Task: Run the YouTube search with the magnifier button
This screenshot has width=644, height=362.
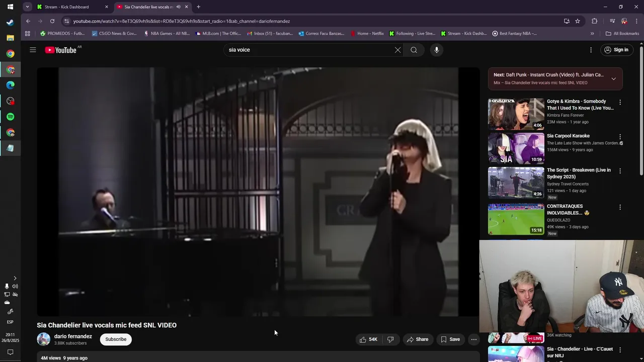Action: click(414, 50)
